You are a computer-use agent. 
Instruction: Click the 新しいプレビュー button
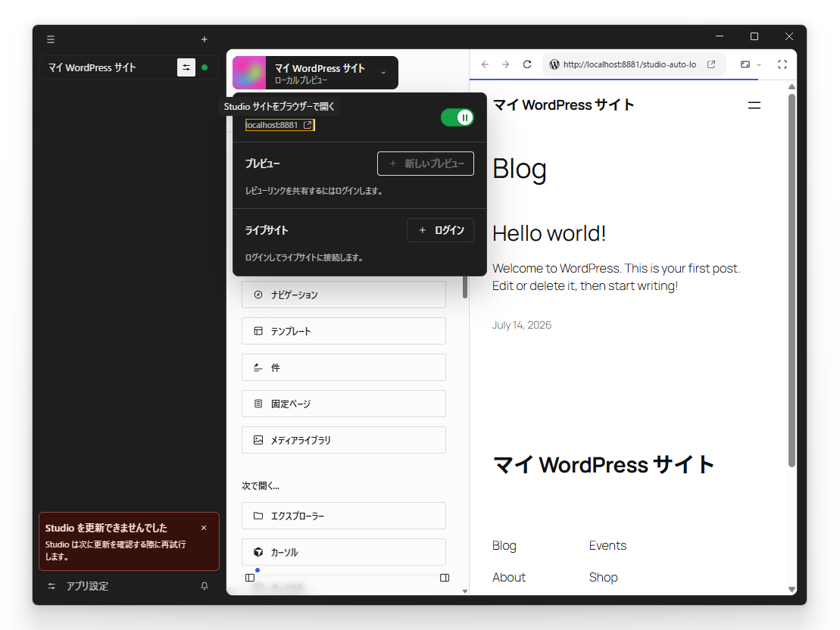click(426, 164)
